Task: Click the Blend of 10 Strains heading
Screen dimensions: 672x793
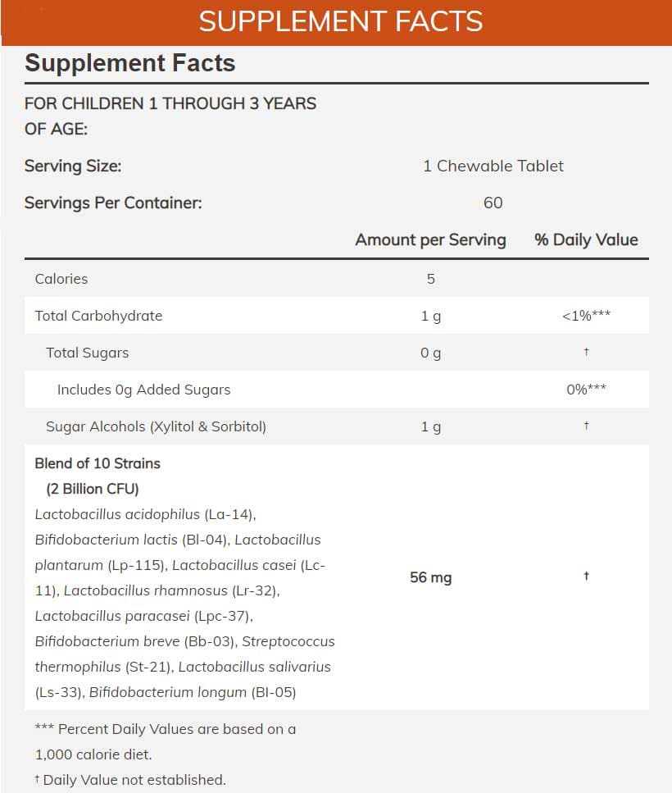Action: [x=98, y=463]
